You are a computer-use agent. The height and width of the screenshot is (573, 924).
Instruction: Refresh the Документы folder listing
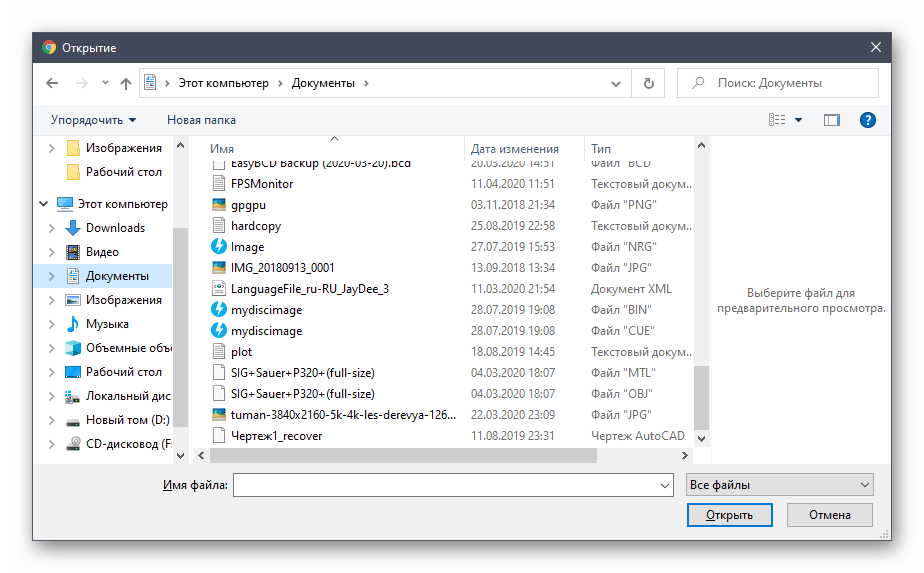pos(649,83)
